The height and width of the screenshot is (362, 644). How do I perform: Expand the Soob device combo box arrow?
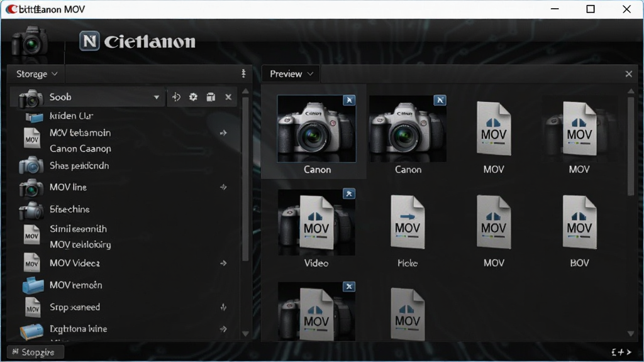(x=156, y=97)
